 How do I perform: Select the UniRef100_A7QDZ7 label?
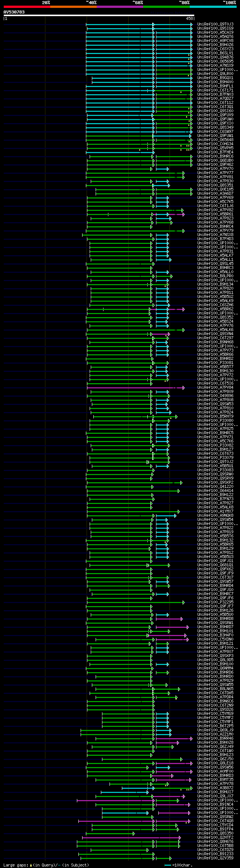215,98
